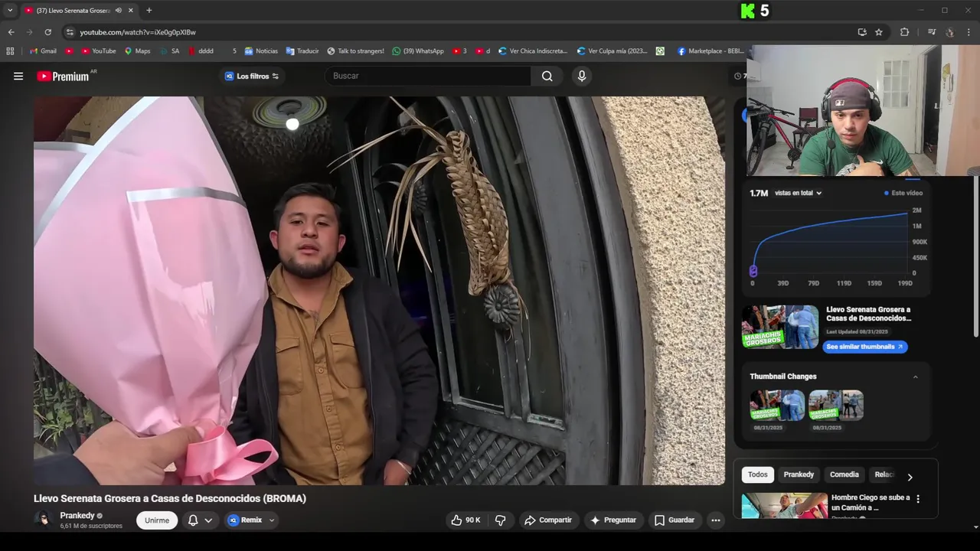Click the search magnifier button
The image size is (980, 551).
[x=547, y=76]
